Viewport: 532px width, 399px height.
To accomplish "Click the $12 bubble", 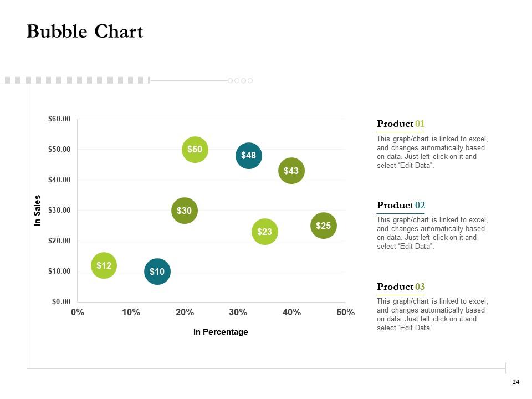I will pyautogui.click(x=104, y=265).
